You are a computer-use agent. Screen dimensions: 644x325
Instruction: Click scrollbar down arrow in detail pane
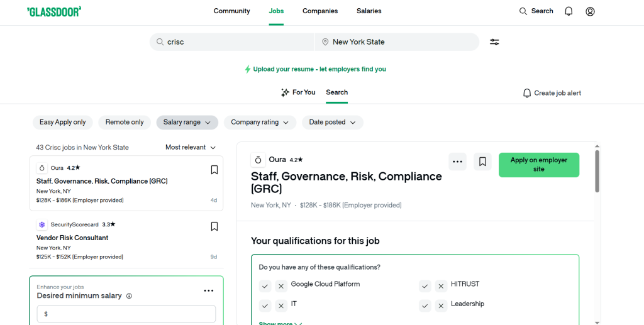pos(597,322)
